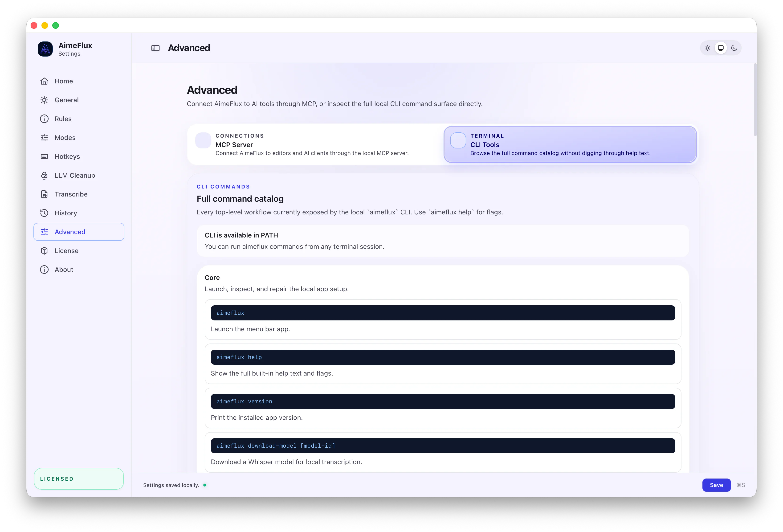783x532 pixels.
Task: Click the 'Core' section heading
Action: coord(212,278)
